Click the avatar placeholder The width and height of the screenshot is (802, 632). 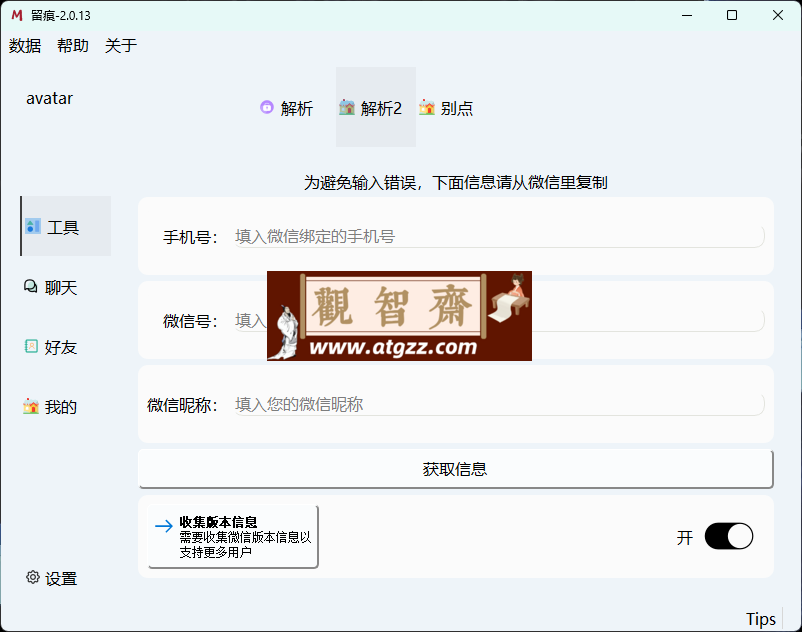(50, 98)
